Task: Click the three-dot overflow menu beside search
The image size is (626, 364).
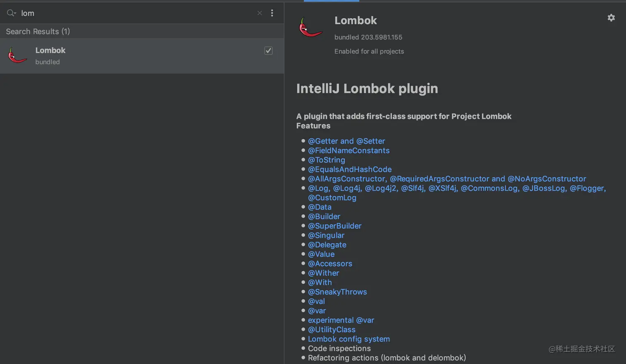Action: tap(272, 13)
